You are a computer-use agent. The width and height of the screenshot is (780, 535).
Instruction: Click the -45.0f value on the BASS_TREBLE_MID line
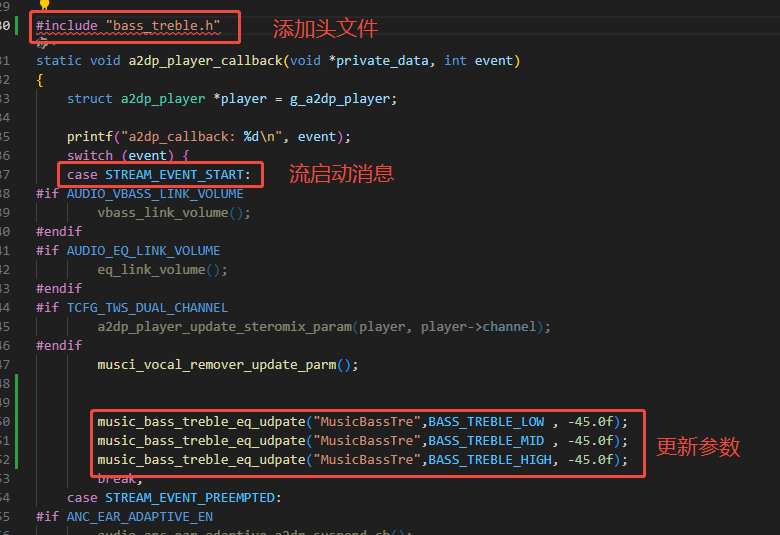coord(590,441)
